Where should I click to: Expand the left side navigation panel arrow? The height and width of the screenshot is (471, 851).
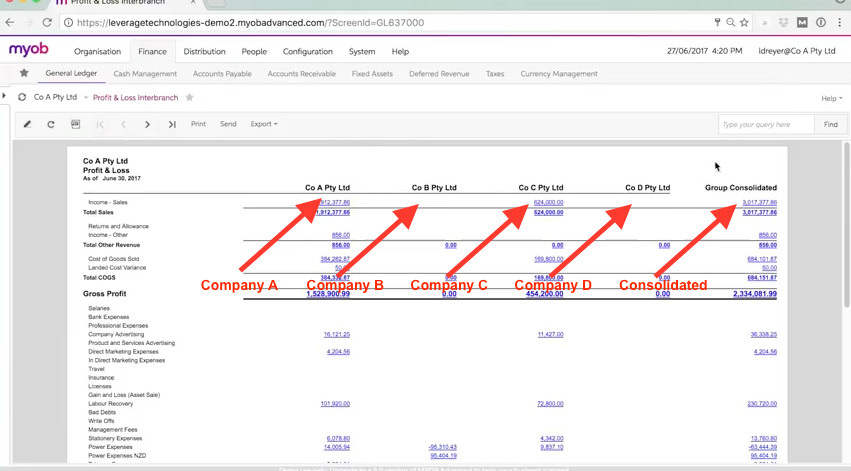(x=4, y=96)
